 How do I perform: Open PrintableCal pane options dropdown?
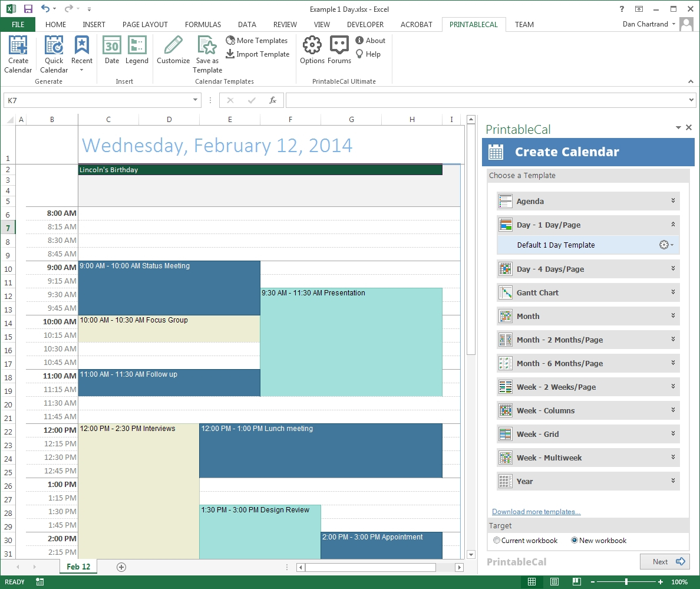point(678,128)
